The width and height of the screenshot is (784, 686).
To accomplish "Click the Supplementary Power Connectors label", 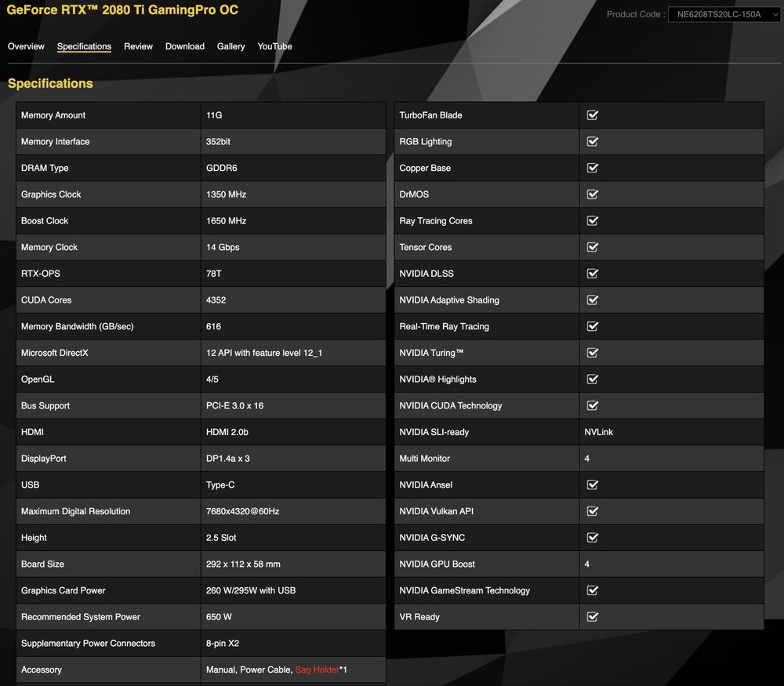I will [x=88, y=643].
